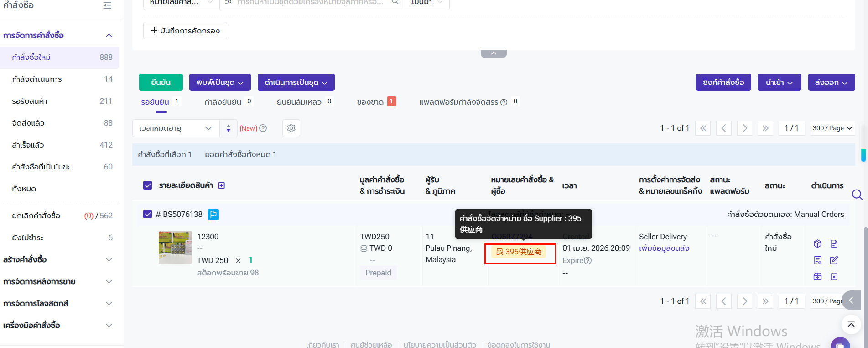Click the scroll-to-top arrow button
The image size is (868, 348).
(x=851, y=324)
